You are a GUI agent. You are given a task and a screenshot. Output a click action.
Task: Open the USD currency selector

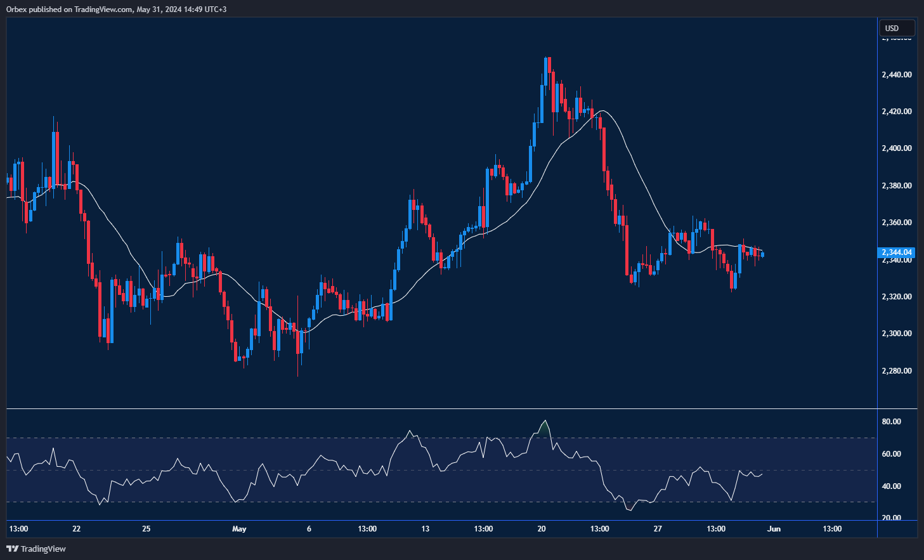pyautogui.click(x=896, y=28)
